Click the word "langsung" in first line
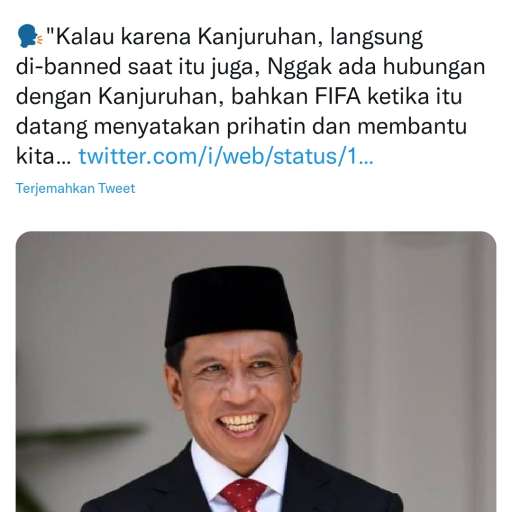The height and width of the screenshot is (512, 512). 377,38
